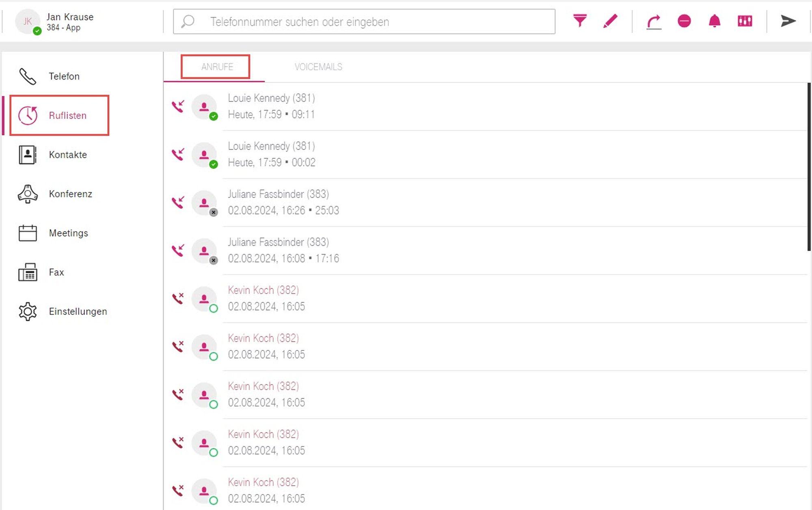The image size is (812, 510).
Task: Select Louie Kennedy call lasting 09:11
Action: (271, 106)
